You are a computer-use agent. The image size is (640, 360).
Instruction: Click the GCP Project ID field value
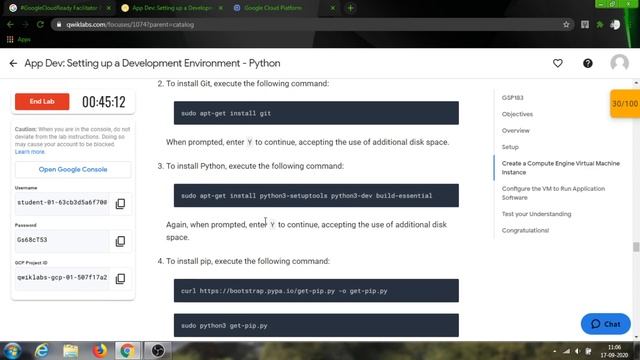62,278
